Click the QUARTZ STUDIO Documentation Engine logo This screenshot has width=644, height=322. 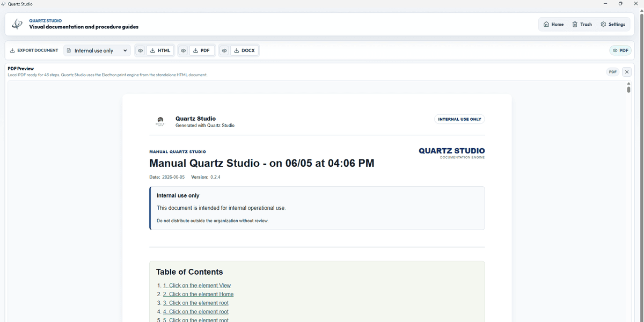451,152
